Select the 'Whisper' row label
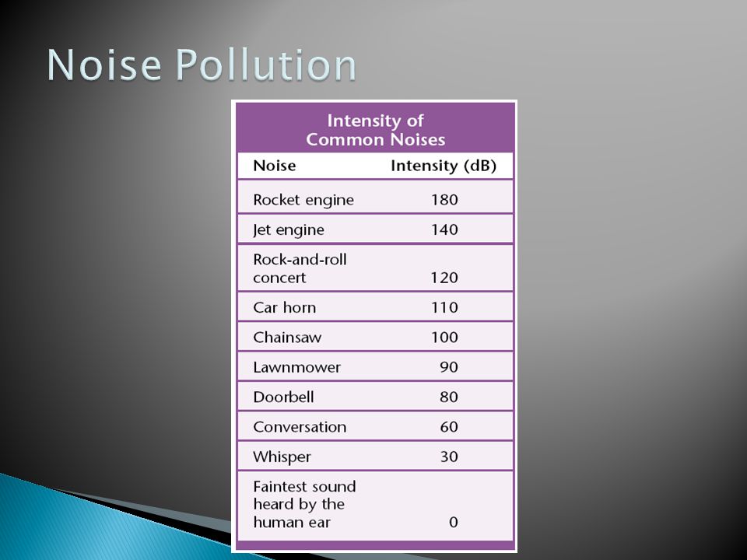This screenshot has height=560, width=747. 282,457
